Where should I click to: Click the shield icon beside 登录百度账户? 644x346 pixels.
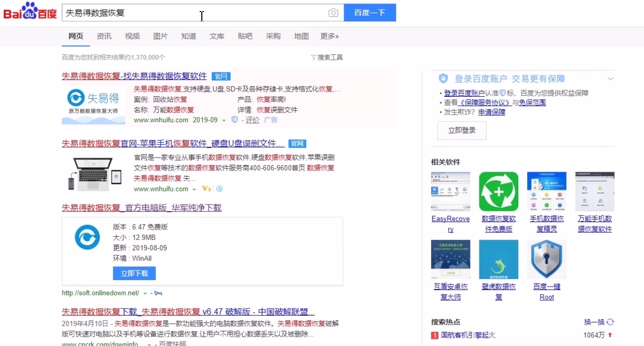443,79
